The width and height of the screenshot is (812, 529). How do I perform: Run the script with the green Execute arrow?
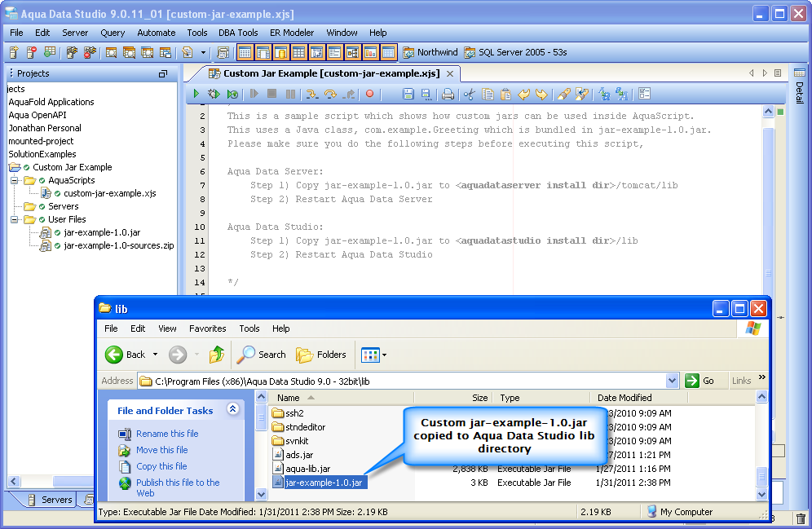pyautogui.click(x=196, y=94)
